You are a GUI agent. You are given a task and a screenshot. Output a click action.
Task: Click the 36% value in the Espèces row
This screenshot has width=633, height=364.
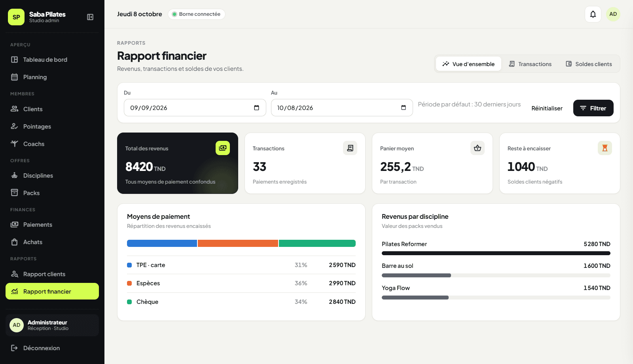301,283
